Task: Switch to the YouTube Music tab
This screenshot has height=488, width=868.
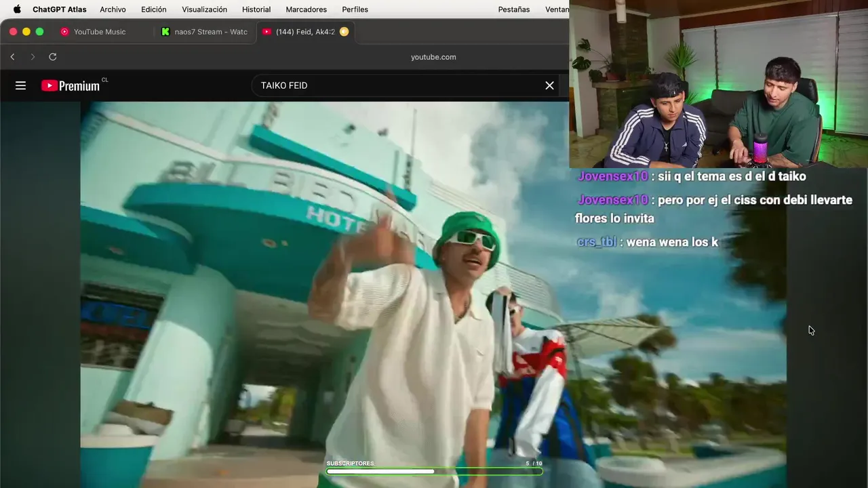Action: 100,32
